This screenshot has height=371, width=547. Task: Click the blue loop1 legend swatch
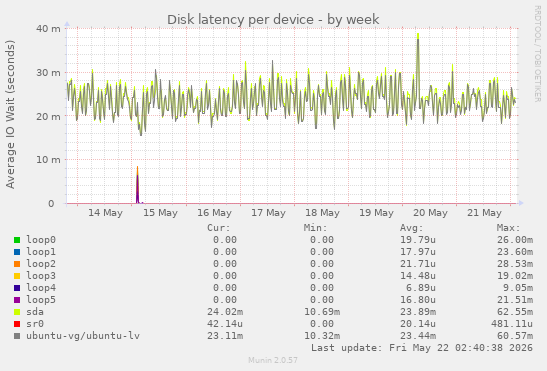(x=17, y=252)
